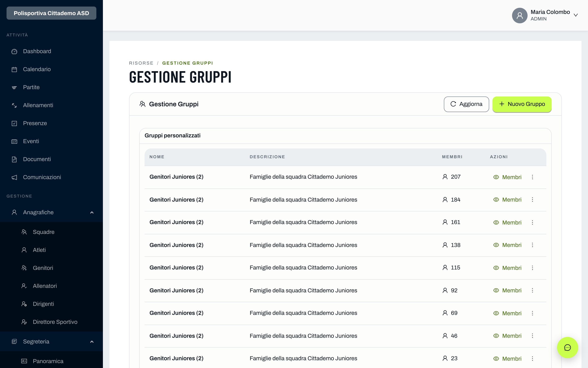Viewport: 588px width, 368px height.
Task: Select the group name in the 46-member row
Action: coord(176,336)
